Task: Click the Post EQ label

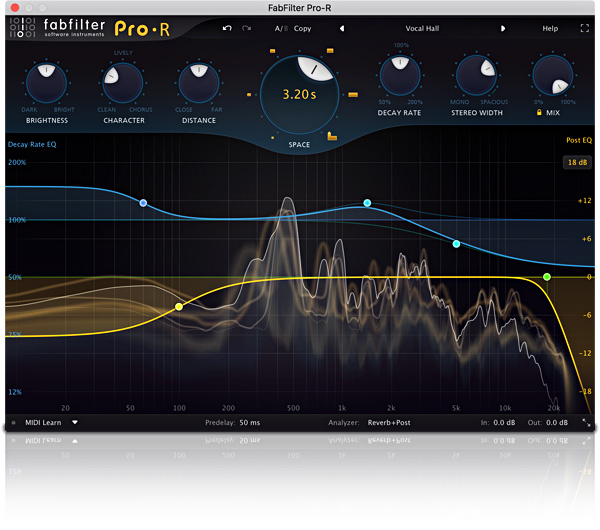Action: pyautogui.click(x=579, y=140)
